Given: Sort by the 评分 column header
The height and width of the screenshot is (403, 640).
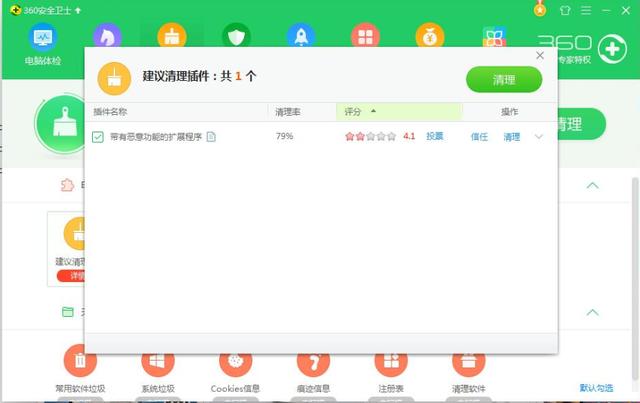Looking at the screenshot, I should pyautogui.click(x=399, y=112).
